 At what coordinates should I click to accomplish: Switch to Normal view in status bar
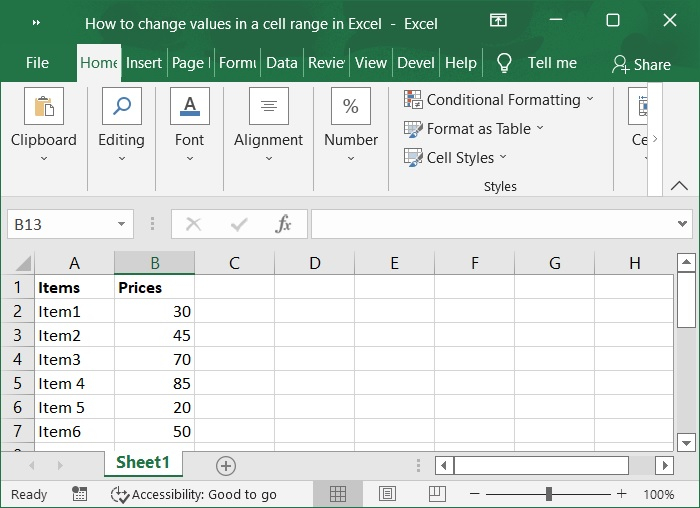(x=338, y=494)
